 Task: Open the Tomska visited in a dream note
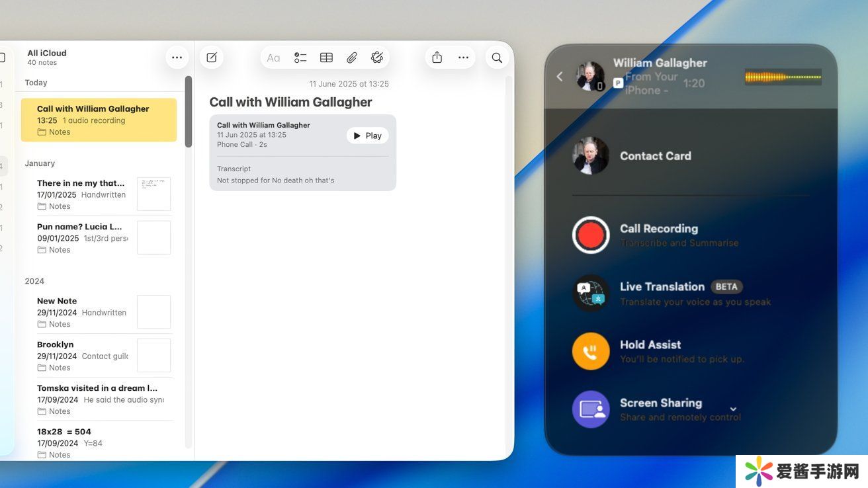click(97, 399)
